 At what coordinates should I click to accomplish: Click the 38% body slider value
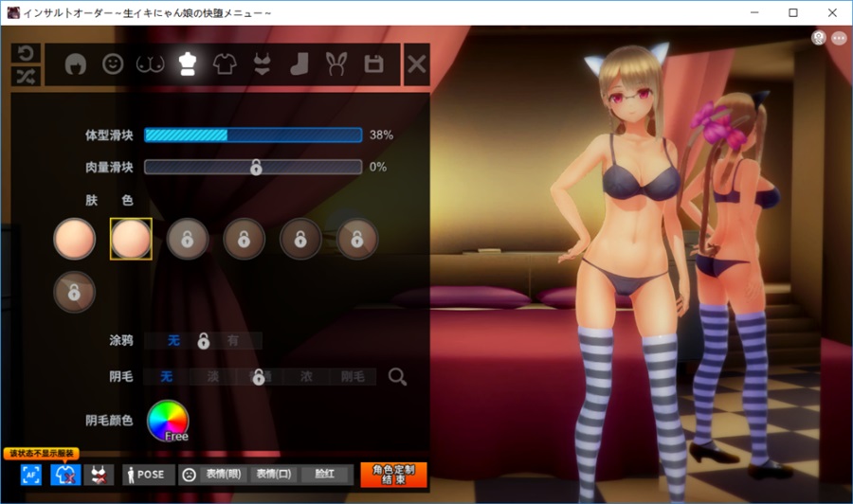click(381, 135)
